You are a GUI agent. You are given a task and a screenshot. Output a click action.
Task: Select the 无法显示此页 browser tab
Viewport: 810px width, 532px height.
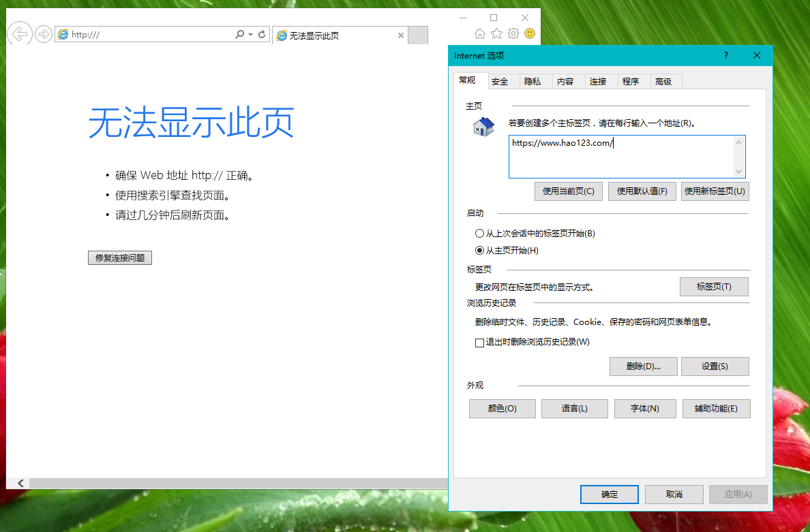[x=340, y=35]
